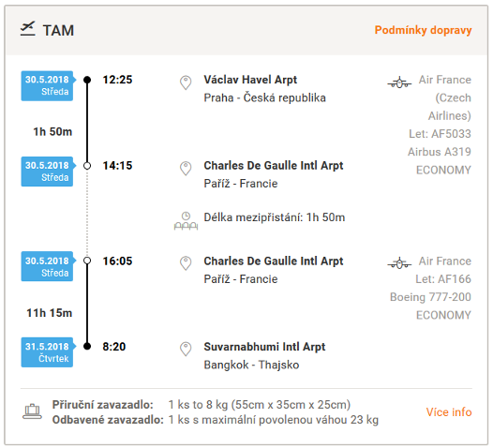The width and height of the screenshot is (493, 448).
Task: Click the filled timeline dot at 12:25
Action: coord(87,80)
